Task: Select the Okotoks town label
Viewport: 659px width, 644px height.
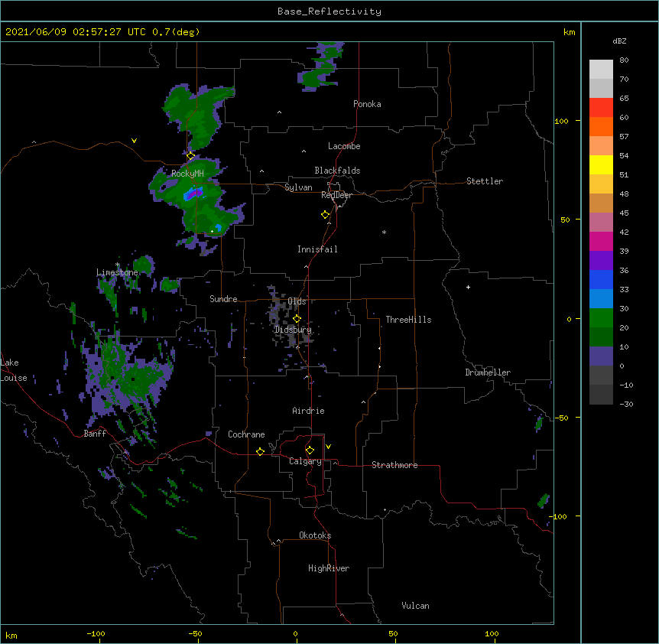Action: coord(315,535)
